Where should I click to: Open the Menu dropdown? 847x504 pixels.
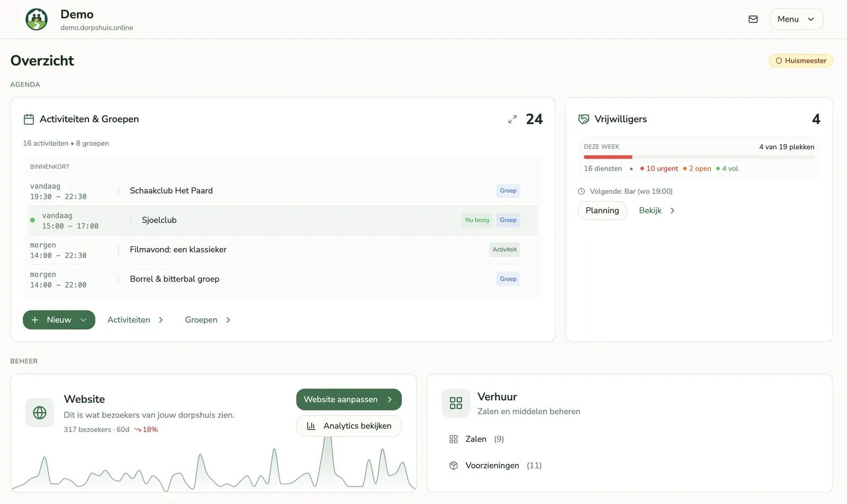(796, 19)
